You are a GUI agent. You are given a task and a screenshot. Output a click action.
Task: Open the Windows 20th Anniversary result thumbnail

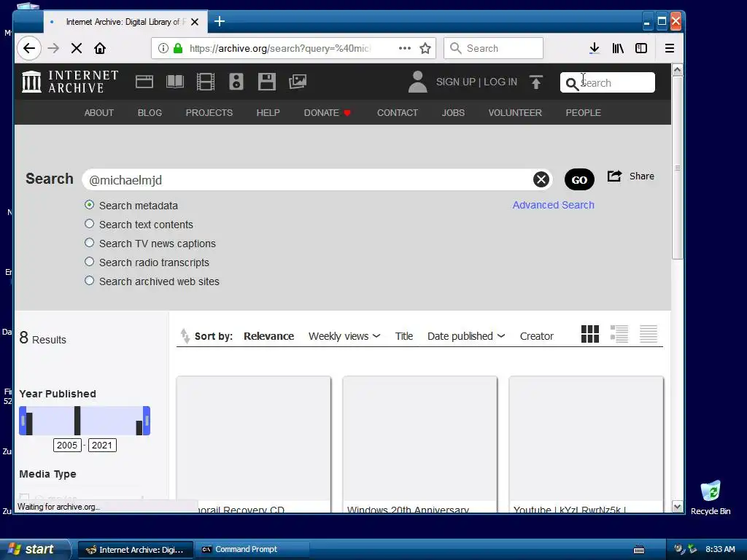point(419,438)
